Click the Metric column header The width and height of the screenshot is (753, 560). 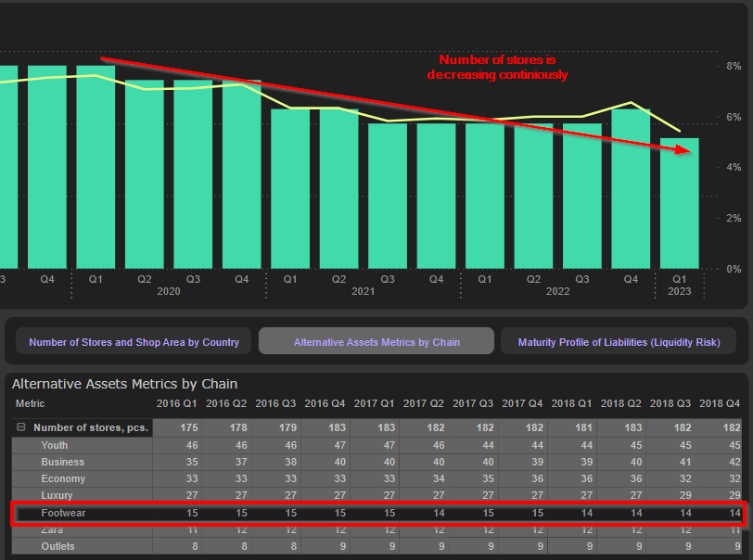(x=30, y=404)
